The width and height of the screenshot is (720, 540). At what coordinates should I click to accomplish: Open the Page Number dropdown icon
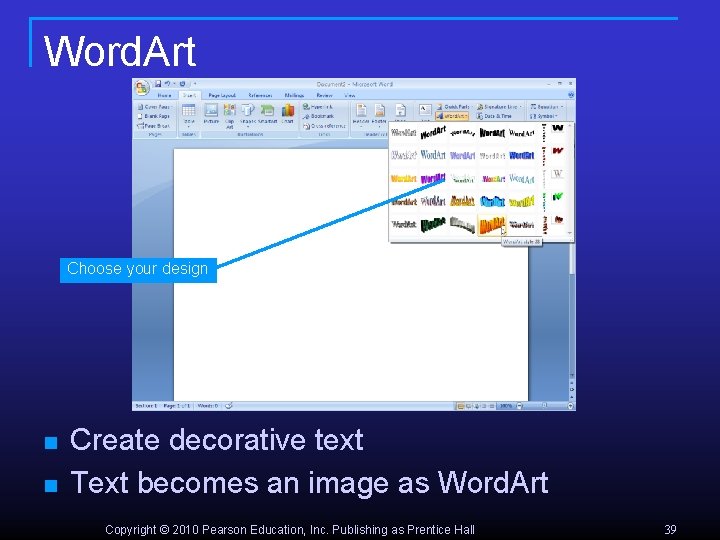pos(400,111)
